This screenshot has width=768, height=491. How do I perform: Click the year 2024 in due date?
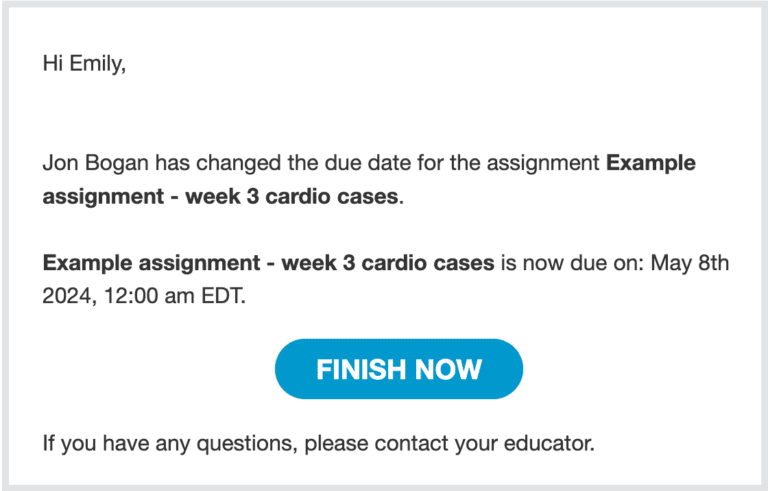tap(66, 296)
